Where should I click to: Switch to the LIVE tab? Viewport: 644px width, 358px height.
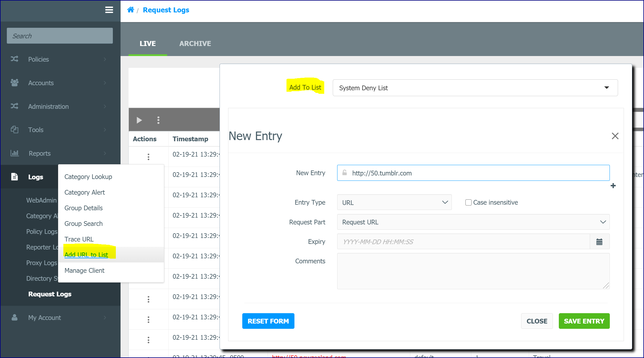point(148,43)
